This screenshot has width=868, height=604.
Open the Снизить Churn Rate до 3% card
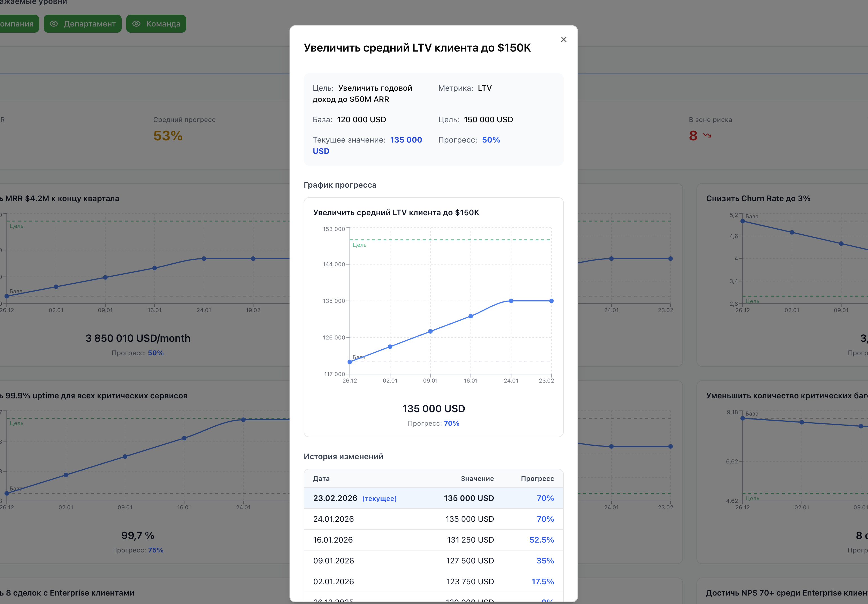pyautogui.click(x=758, y=199)
